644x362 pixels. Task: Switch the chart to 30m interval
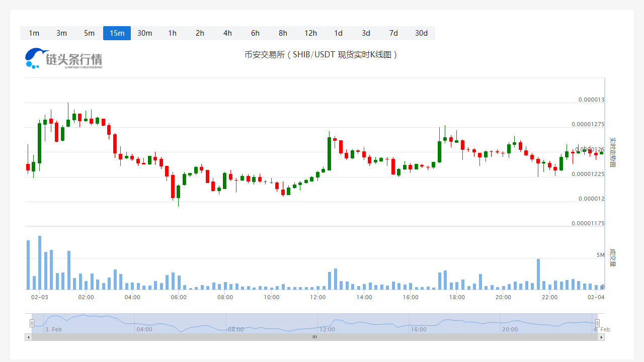[144, 33]
